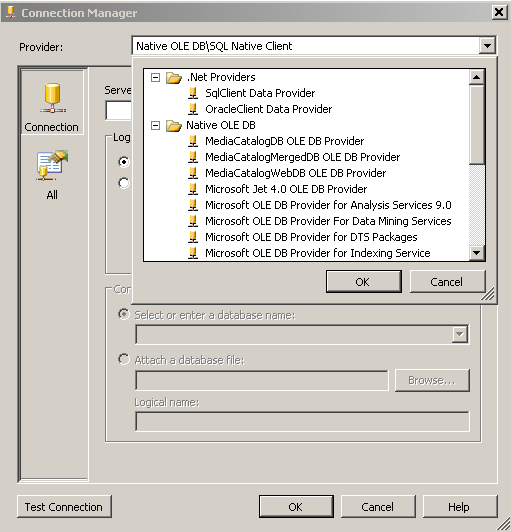
Task: Choose 'Select or enter a database name' option
Action: point(124,314)
